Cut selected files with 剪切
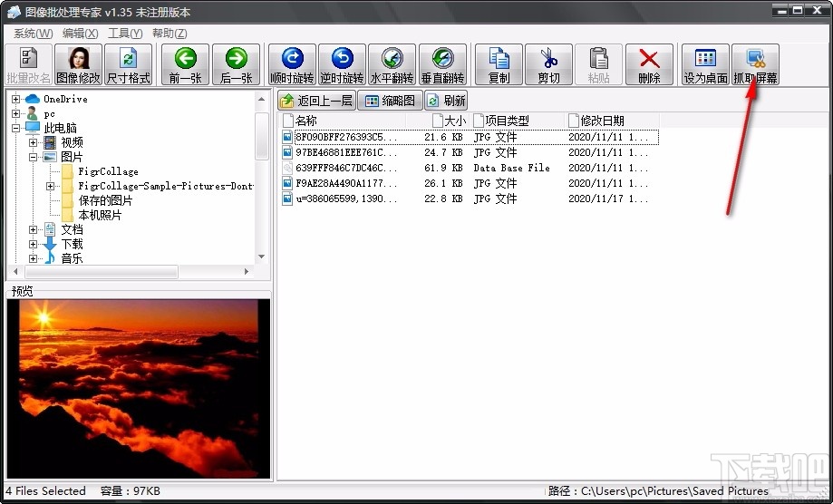Screen dimensions: 833x504 point(548,64)
